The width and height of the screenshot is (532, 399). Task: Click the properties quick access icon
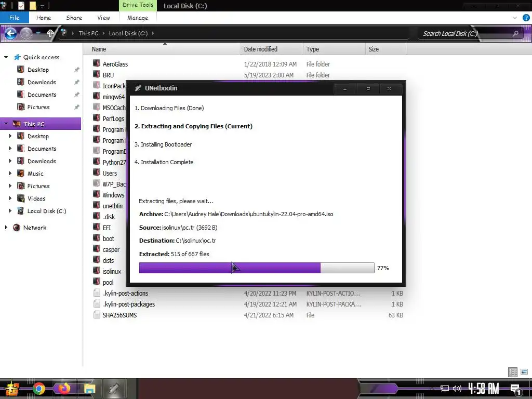point(21,6)
